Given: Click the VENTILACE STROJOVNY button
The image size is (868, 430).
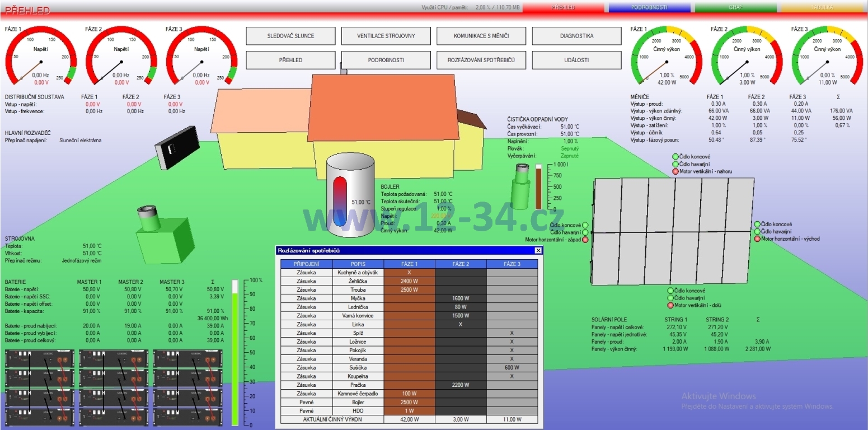Looking at the screenshot, I should point(386,36).
